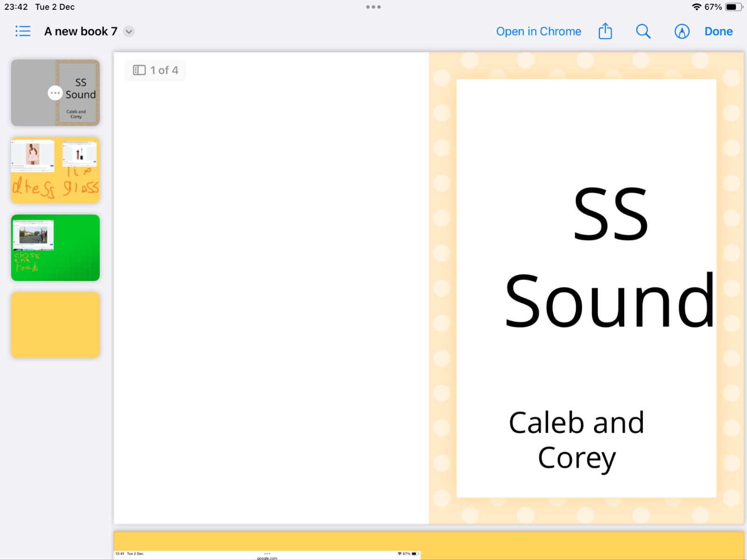Open the share sheet icon

pyautogui.click(x=605, y=31)
